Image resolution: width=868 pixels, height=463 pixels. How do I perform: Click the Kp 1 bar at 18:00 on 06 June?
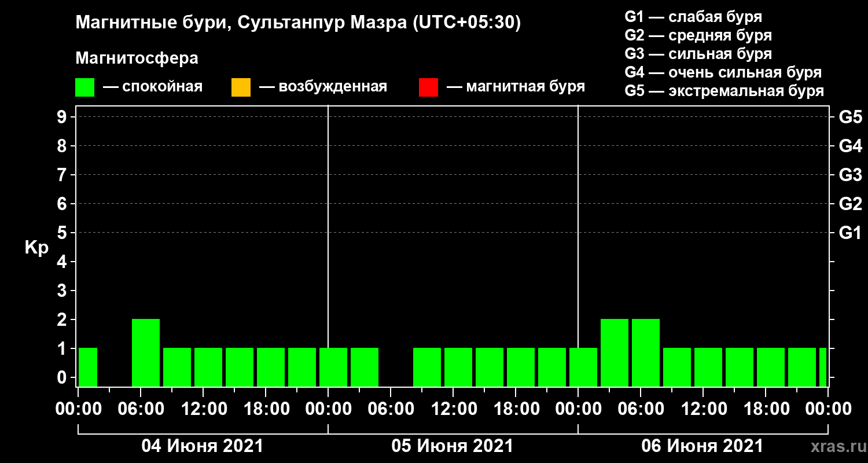771,367
